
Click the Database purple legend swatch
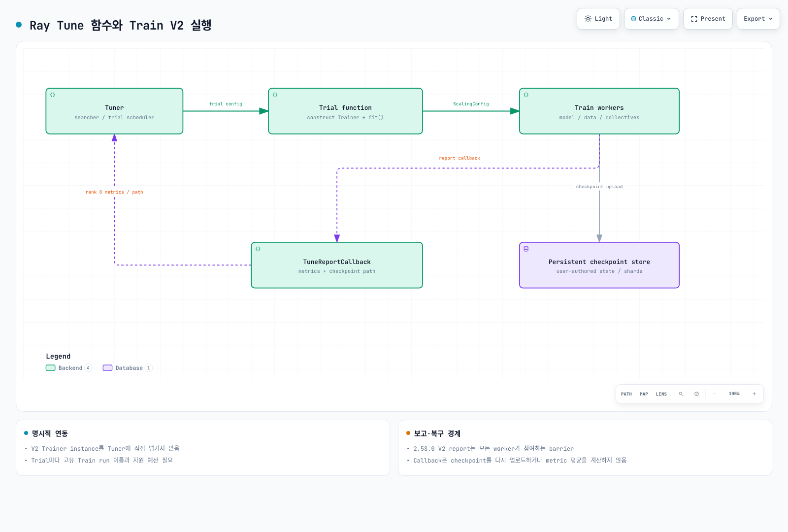click(x=107, y=368)
